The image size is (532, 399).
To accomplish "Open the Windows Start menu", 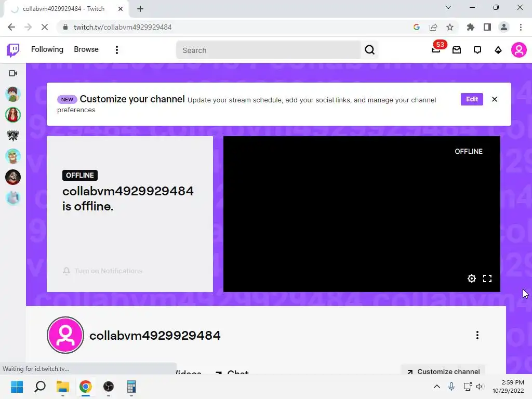I will (17, 387).
